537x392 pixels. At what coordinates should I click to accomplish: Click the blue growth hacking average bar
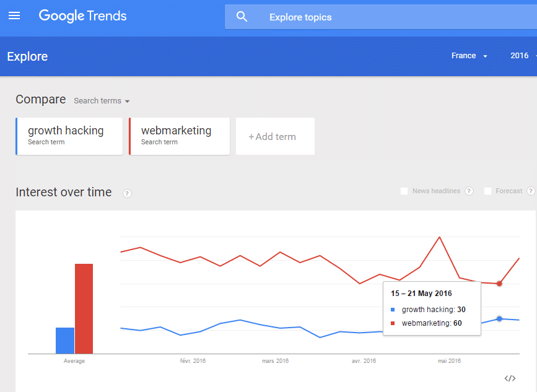click(65, 341)
